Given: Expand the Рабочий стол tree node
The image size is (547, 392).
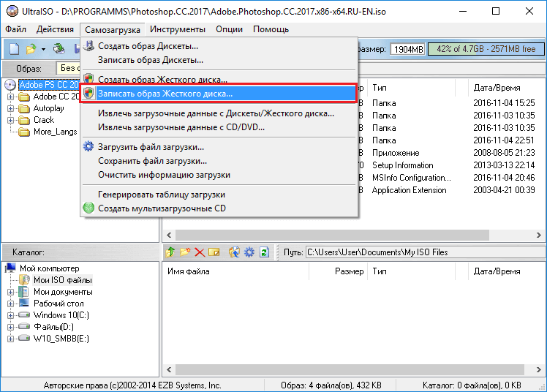Looking at the screenshot, I should click(10, 304).
